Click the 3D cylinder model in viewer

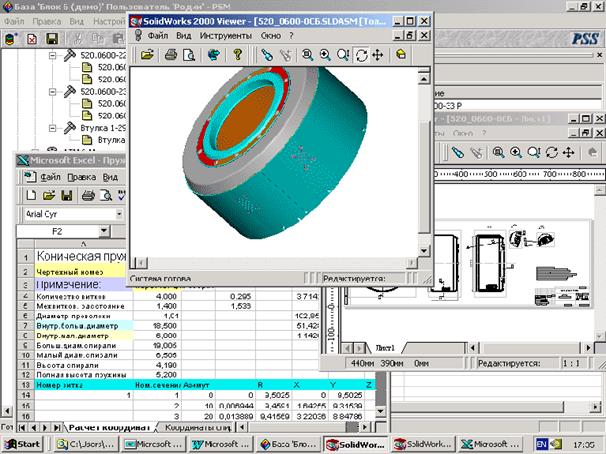[x=275, y=151]
